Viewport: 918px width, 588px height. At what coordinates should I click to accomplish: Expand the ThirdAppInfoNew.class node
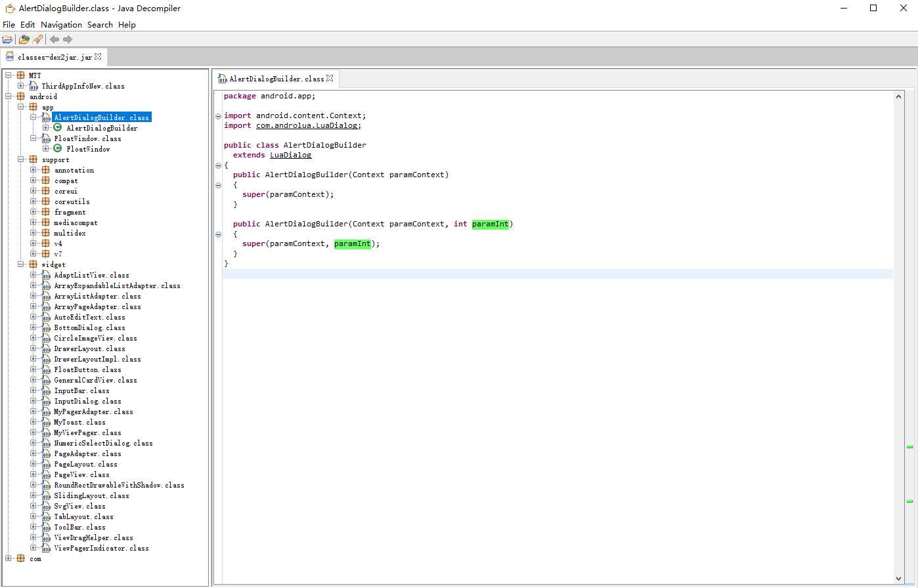click(x=21, y=86)
